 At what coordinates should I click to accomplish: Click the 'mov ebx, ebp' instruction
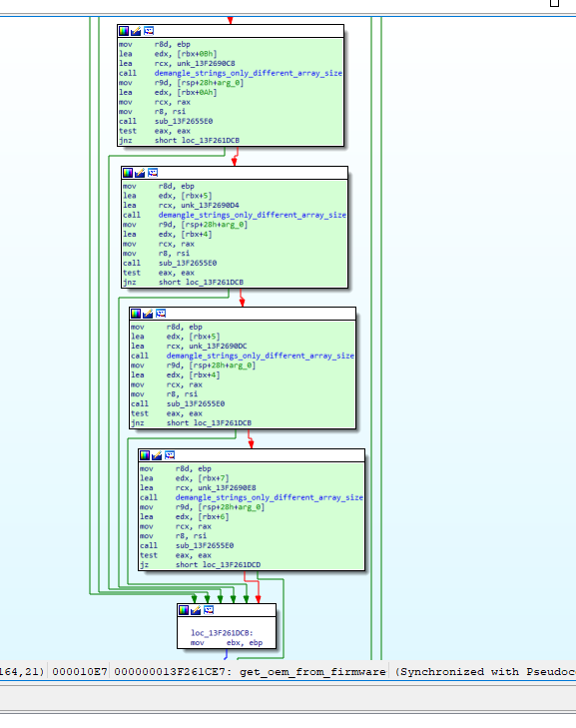point(226,642)
